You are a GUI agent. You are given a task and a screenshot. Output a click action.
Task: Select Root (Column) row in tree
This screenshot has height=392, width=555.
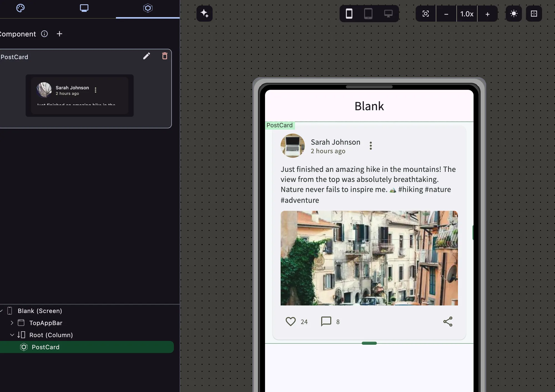[x=87, y=335]
